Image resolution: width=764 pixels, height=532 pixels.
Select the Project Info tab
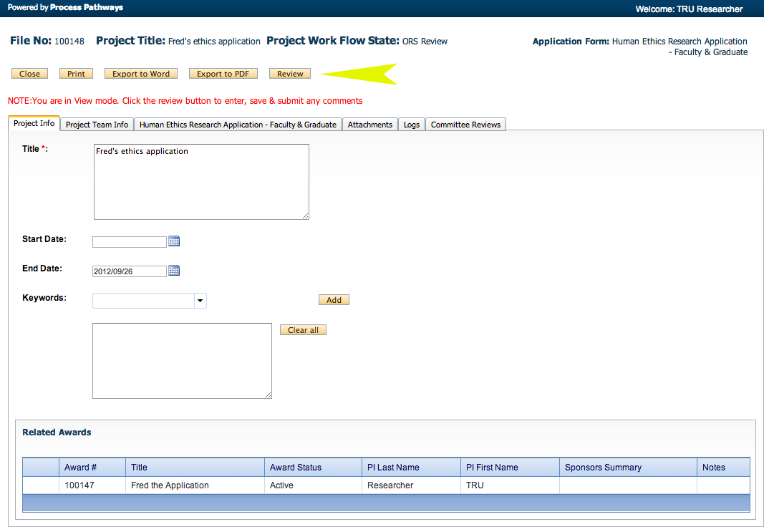point(34,123)
